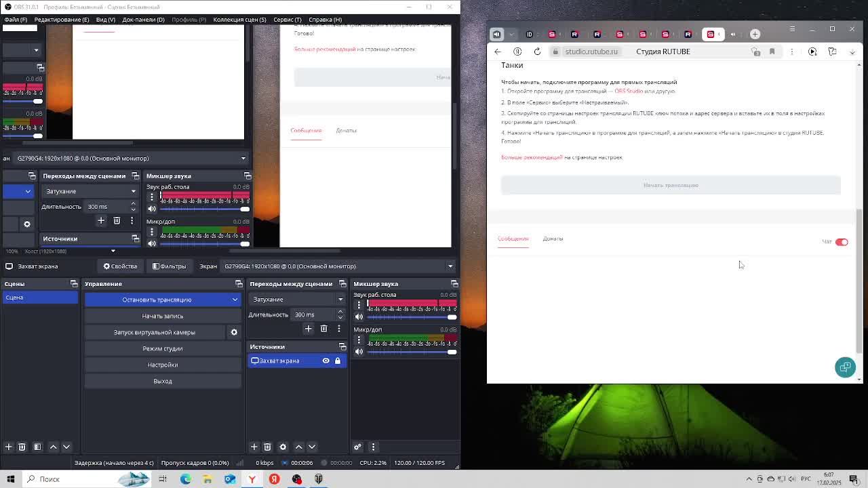Move the selected scene down with the arrow under the Scenes list
Image resolution: width=868 pixels, height=488 pixels.
(x=66, y=447)
